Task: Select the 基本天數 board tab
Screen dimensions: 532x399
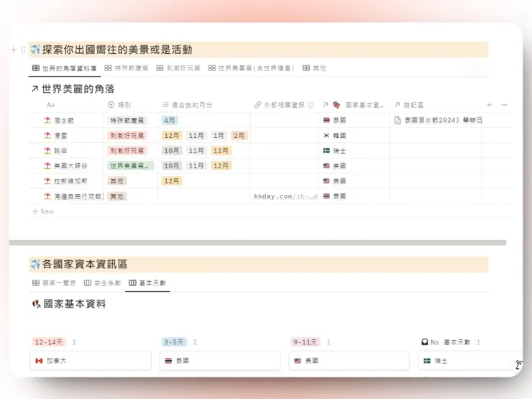Action: pos(147,283)
